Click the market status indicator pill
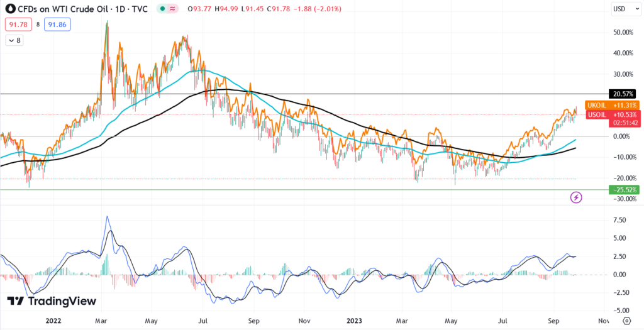Viewport: 644px width, 330px height. click(x=169, y=9)
